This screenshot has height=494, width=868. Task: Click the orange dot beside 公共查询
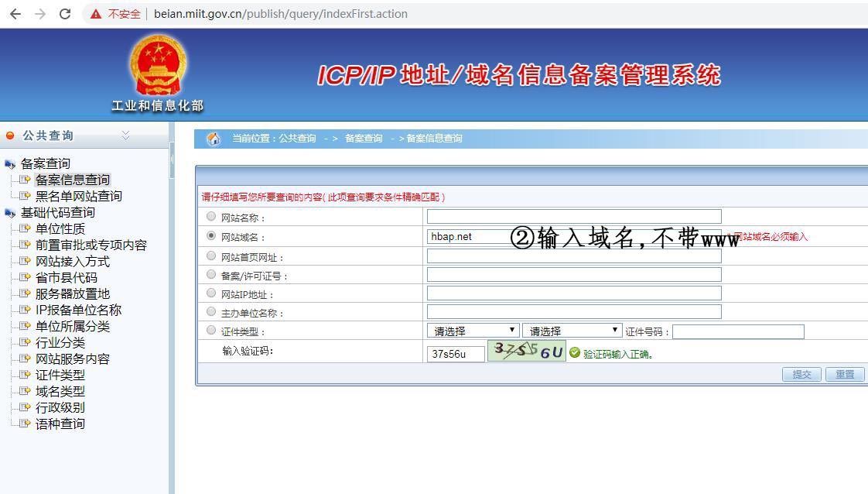[x=10, y=136]
